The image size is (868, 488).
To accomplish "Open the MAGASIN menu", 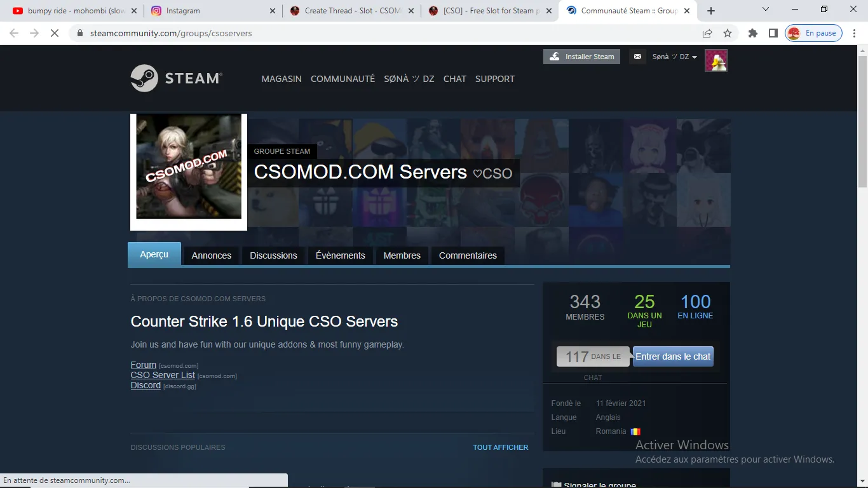I will click(281, 79).
